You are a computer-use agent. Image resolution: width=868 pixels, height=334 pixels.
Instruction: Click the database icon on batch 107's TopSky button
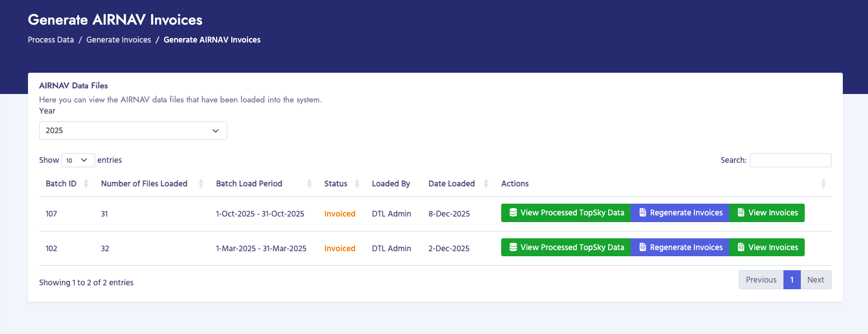point(512,213)
